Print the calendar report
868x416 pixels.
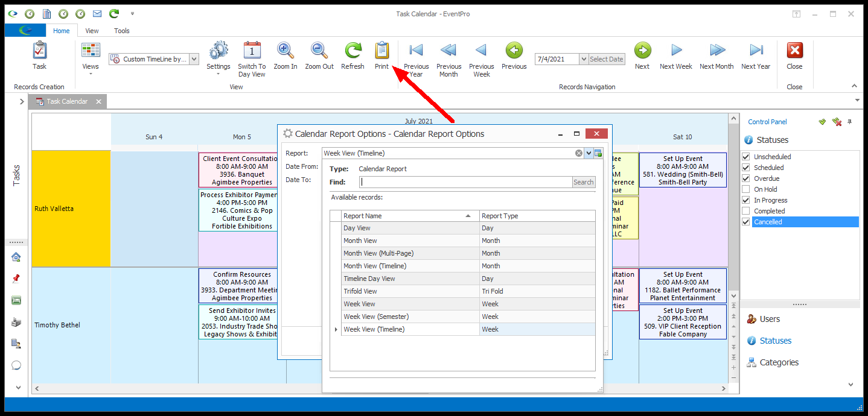381,55
